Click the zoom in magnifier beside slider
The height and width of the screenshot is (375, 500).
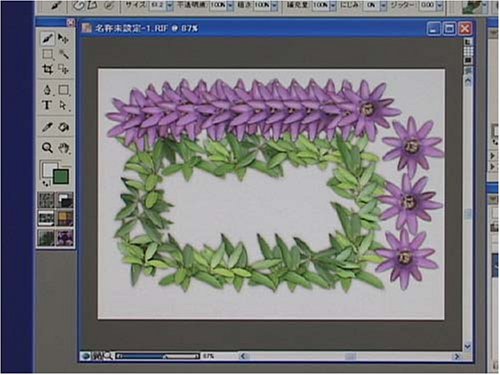tap(108, 356)
